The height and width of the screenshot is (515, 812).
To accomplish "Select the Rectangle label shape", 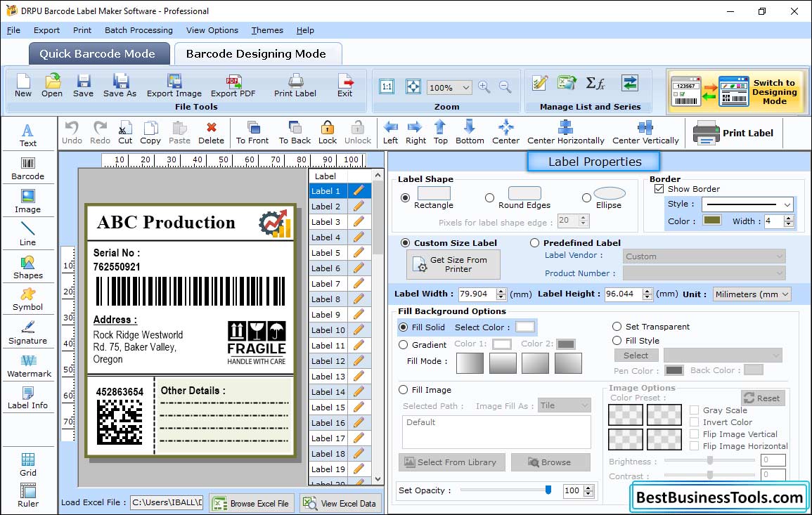I will pyautogui.click(x=406, y=197).
